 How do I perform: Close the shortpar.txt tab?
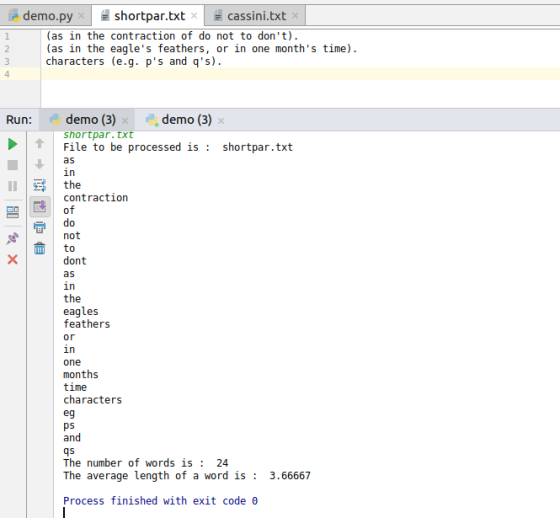click(x=194, y=16)
